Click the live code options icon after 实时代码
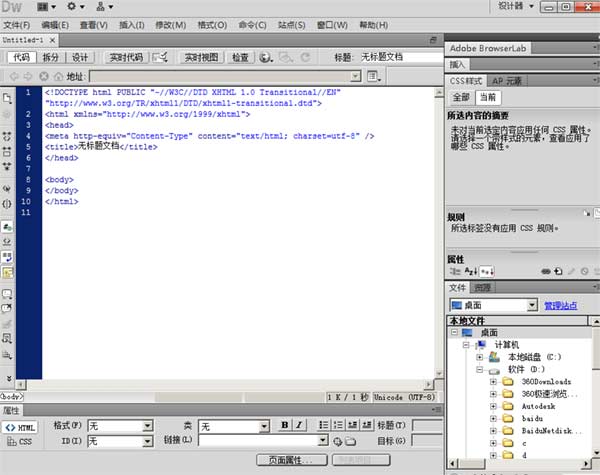600x475 pixels. 161,57
